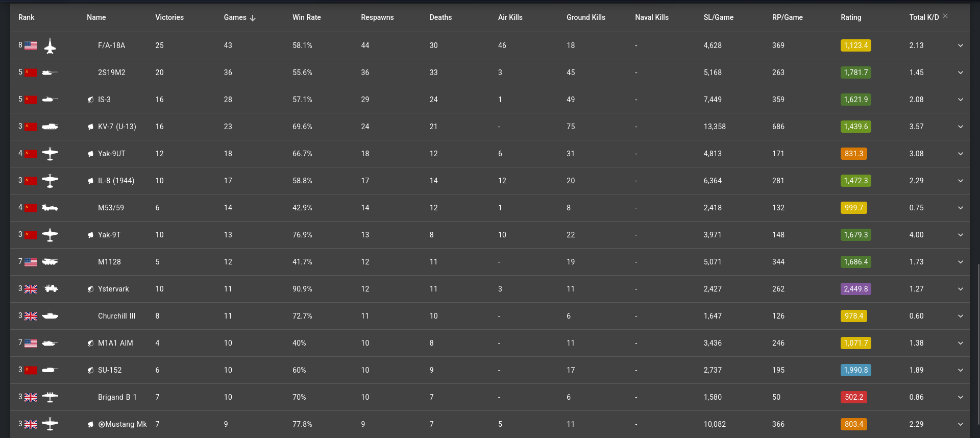Click the premium marker beside IS-3
The width and height of the screenshot is (980, 438).
tap(90, 100)
